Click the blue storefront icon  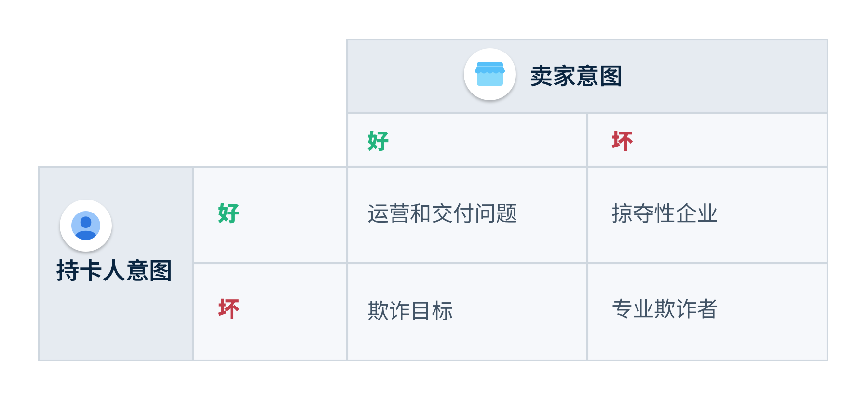coord(490,74)
